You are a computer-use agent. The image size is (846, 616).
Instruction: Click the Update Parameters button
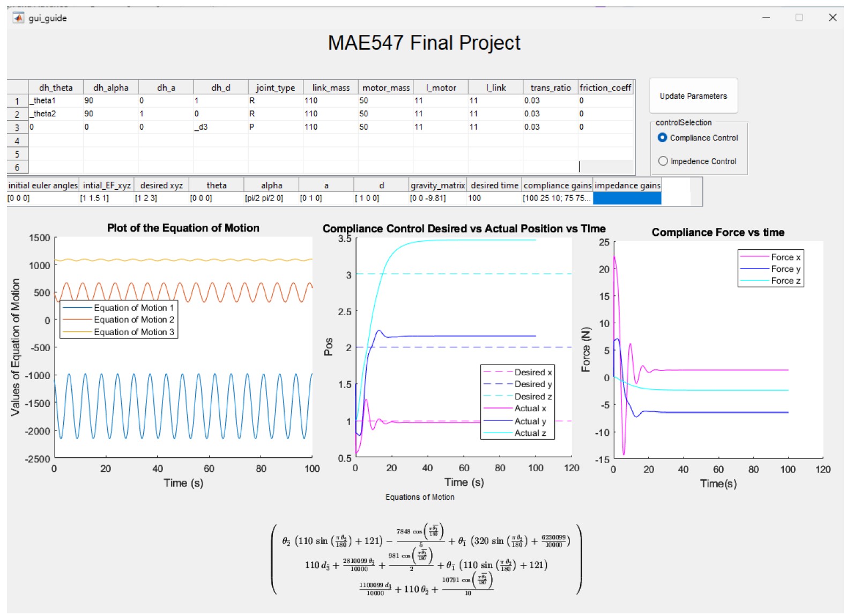(693, 96)
